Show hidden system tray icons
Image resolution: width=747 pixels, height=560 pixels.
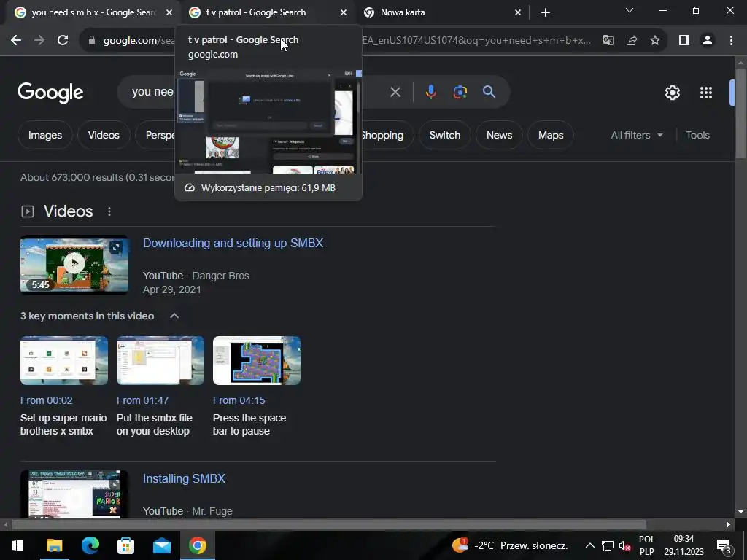[x=589, y=545]
